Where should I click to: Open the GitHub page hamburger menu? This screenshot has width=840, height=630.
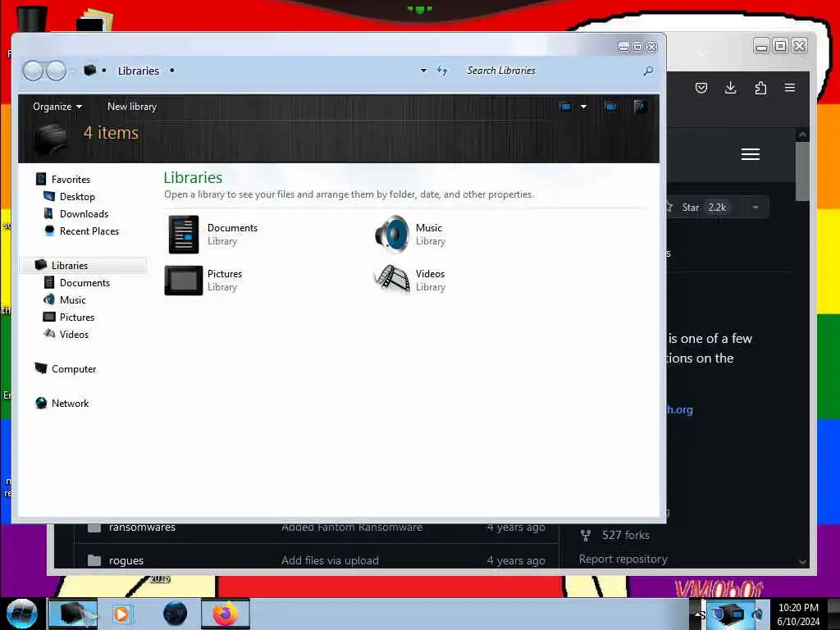[751, 154]
